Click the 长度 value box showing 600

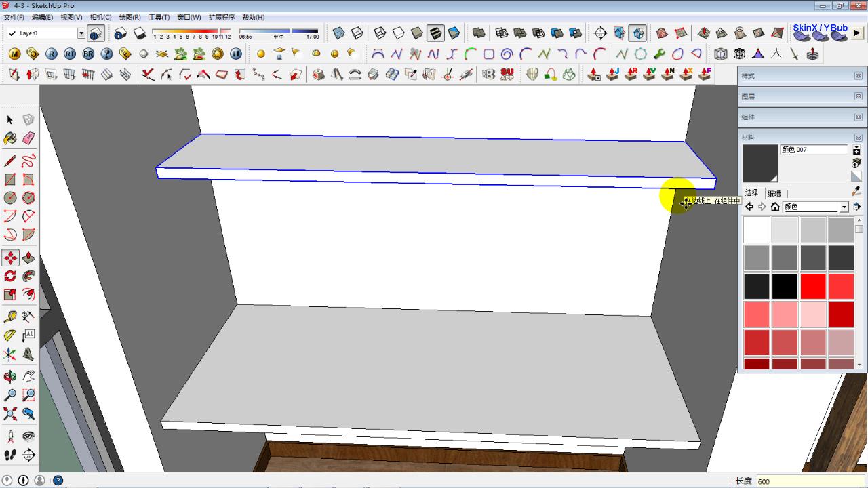(810, 481)
